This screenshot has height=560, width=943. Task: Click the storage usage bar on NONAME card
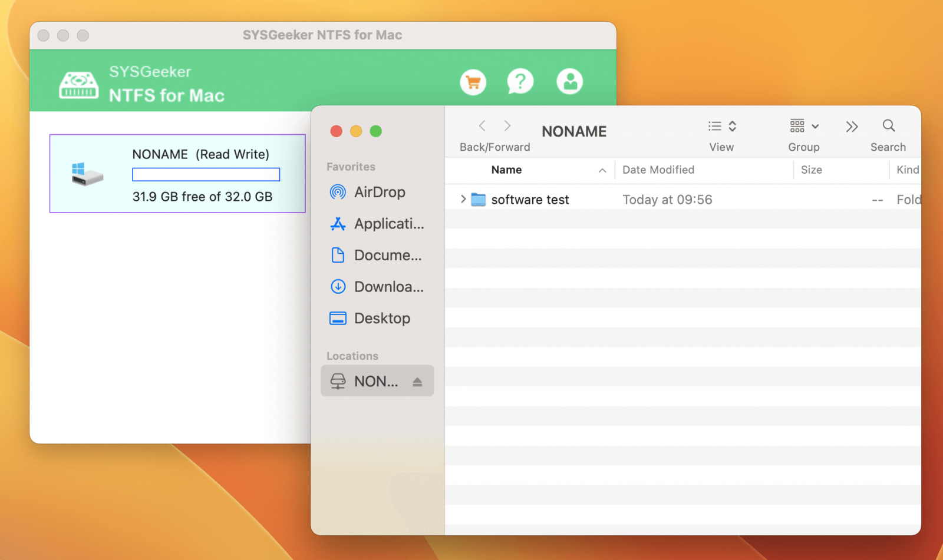tap(206, 174)
